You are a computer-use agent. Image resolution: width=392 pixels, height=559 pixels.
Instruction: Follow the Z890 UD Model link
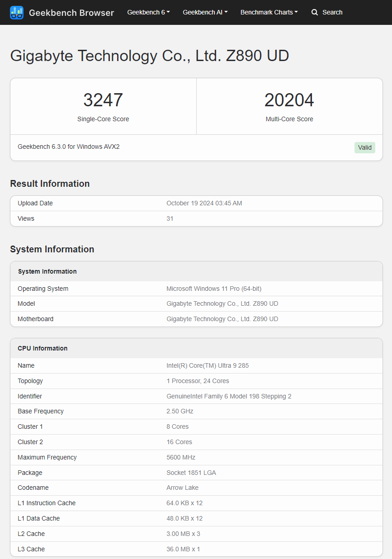[x=223, y=303]
